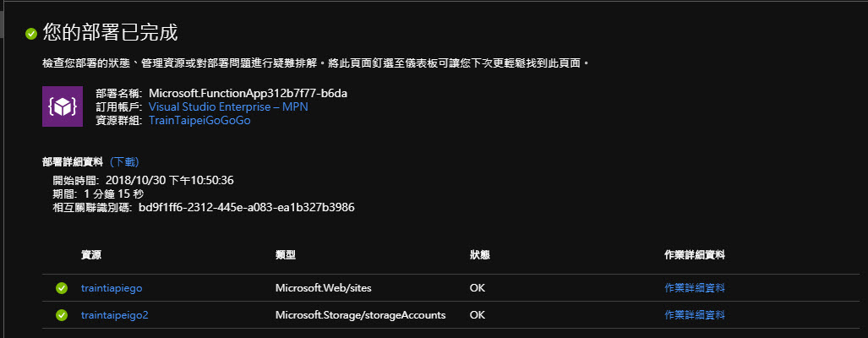The height and width of the screenshot is (338, 868).
Task: Click the 類型 column header
Action: click(286, 254)
